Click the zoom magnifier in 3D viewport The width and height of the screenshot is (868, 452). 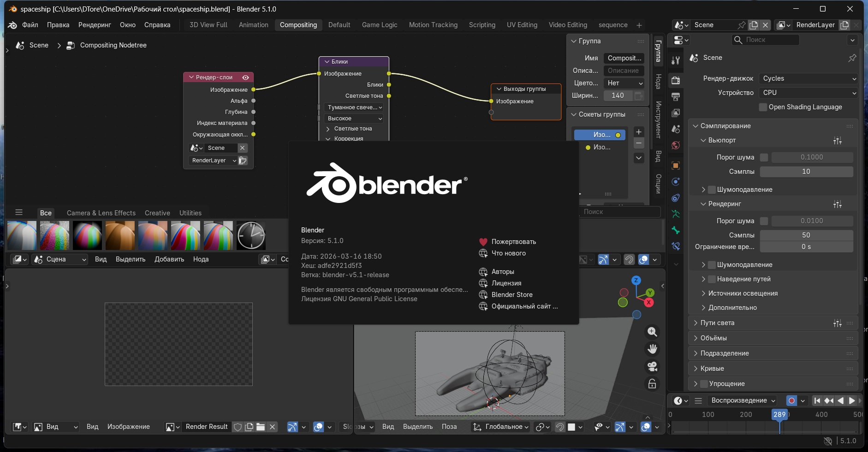652,332
